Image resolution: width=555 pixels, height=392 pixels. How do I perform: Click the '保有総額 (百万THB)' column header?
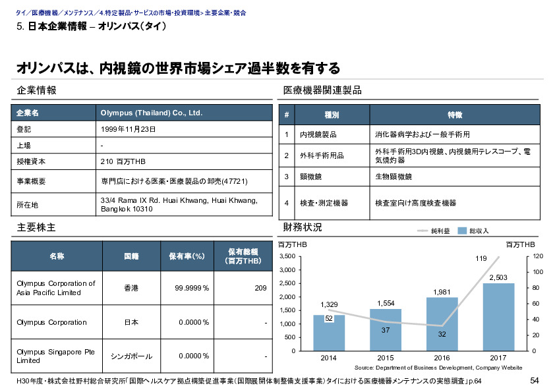point(243,256)
